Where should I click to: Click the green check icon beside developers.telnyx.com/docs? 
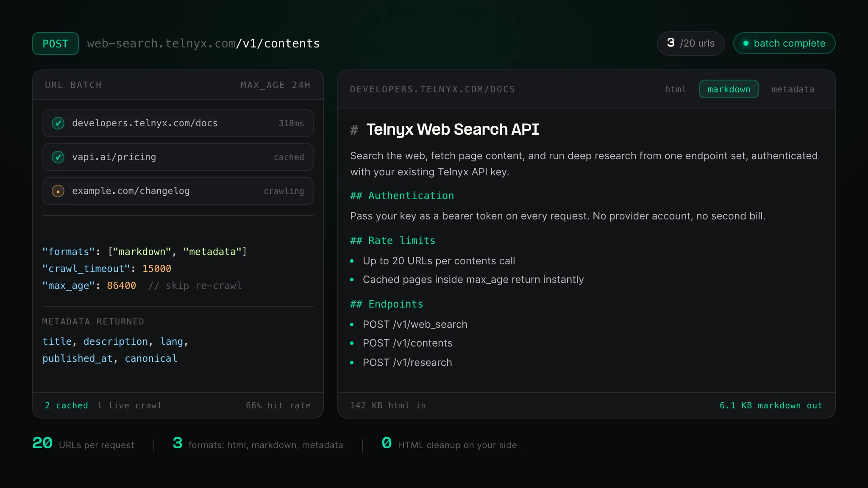pyautogui.click(x=58, y=123)
